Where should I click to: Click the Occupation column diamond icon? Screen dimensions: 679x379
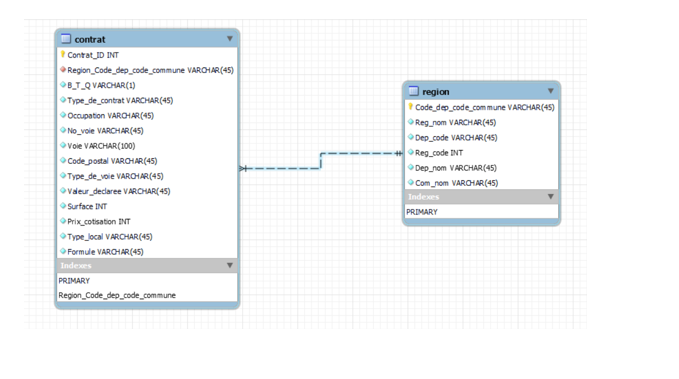63,115
